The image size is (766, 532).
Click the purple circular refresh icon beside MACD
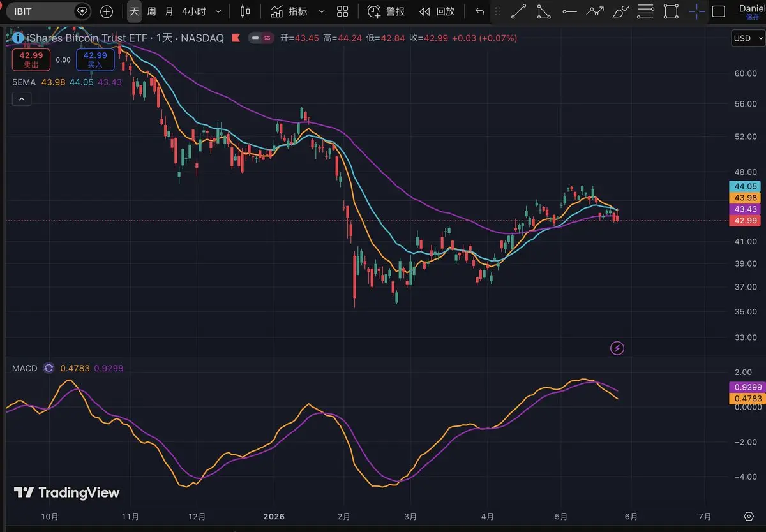[x=49, y=368]
